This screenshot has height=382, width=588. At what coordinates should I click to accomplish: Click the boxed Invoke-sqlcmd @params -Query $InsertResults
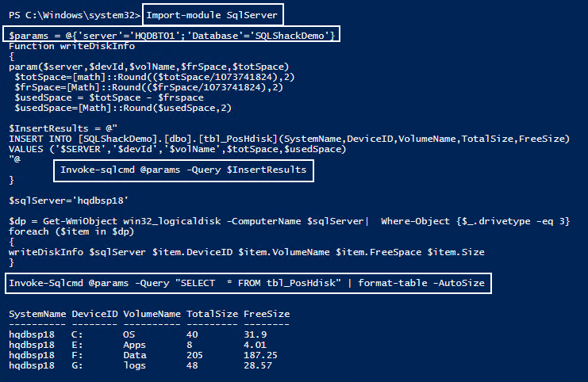pos(183,170)
